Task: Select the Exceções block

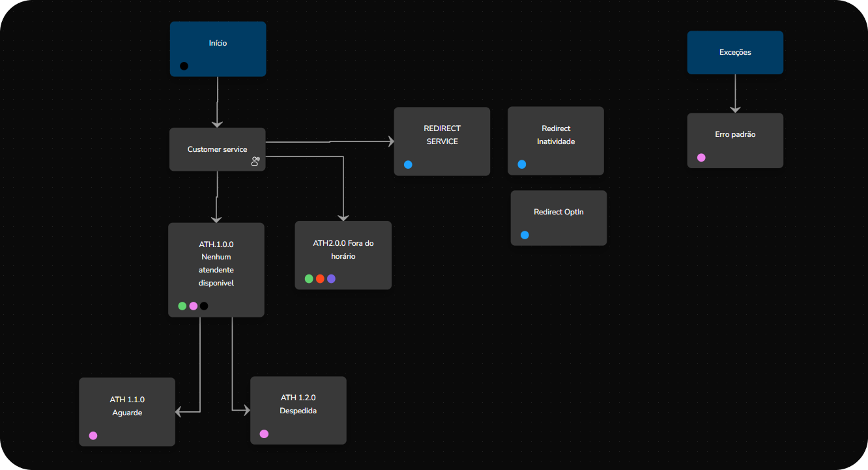Action: coord(735,52)
